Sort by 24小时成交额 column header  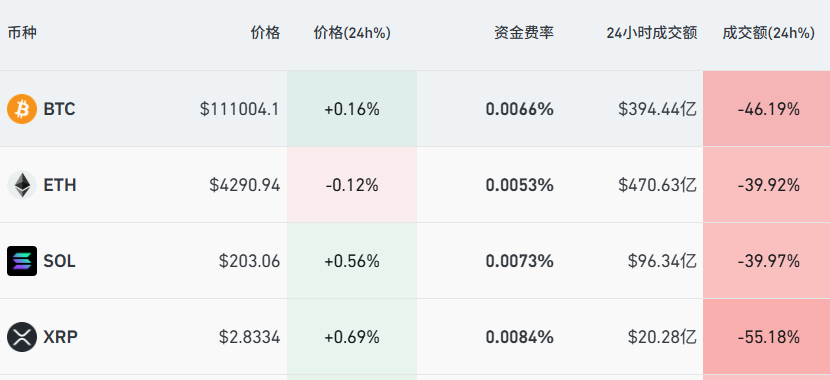coord(652,33)
